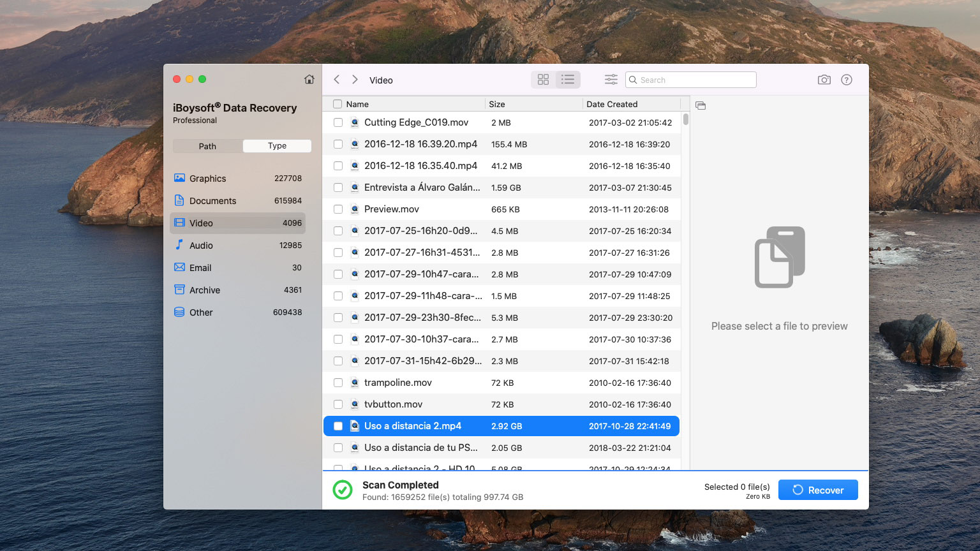The height and width of the screenshot is (551, 980).
Task: Click the Email envelope icon
Action: click(x=180, y=267)
